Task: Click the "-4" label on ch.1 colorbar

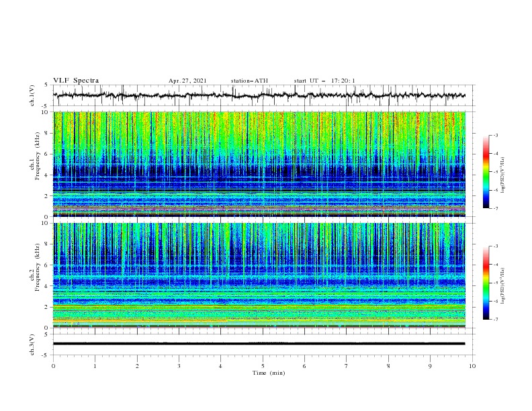Action: (x=495, y=154)
